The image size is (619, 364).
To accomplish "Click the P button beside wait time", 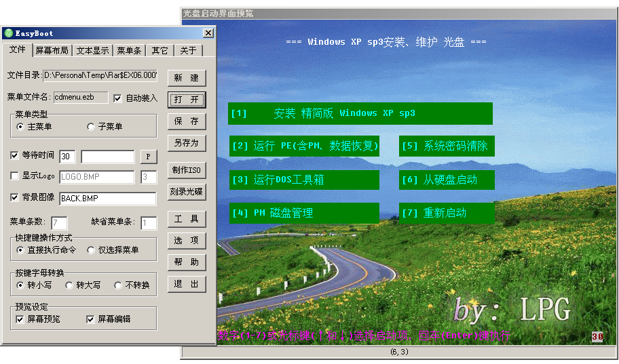I will (149, 157).
